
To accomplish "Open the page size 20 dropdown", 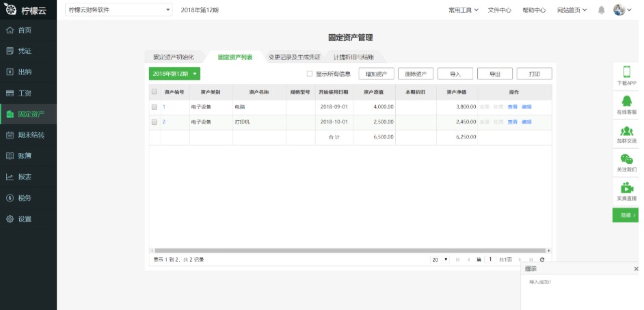I will pos(439,259).
